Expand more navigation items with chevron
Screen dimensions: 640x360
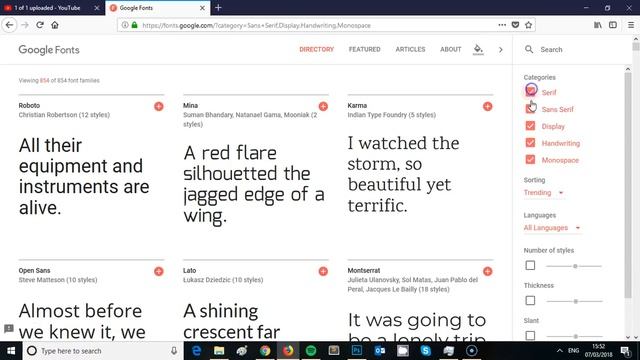click(500, 50)
